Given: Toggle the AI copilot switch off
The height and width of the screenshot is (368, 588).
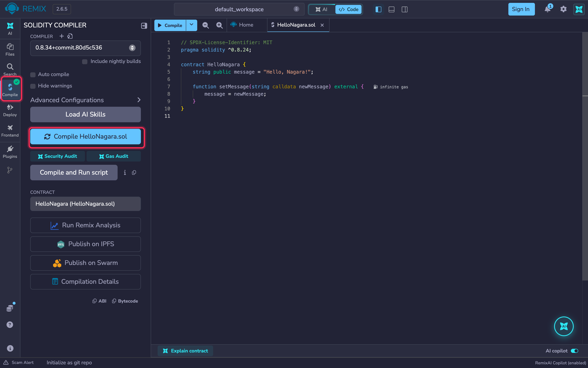Looking at the screenshot, I should 574,351.
